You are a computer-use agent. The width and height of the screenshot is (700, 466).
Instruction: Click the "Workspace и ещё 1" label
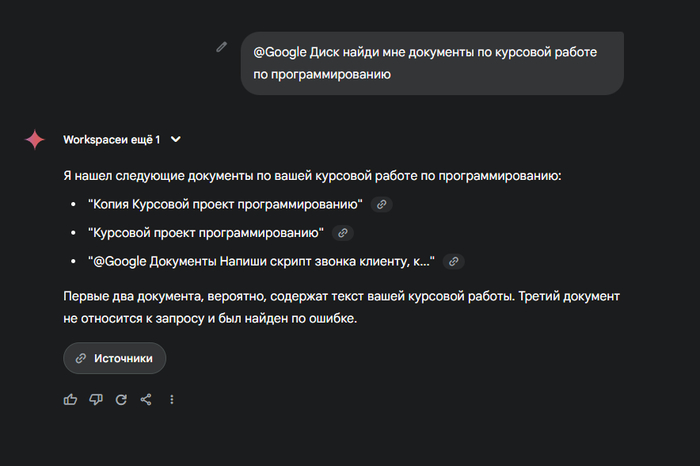tap(111, 139)
